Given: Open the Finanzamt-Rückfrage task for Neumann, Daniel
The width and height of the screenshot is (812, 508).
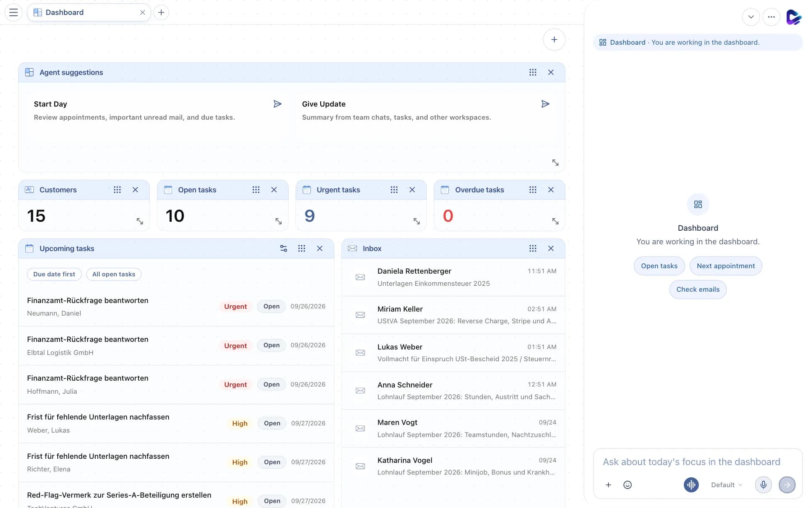Looking at the screenshot, I should pyautogui.click(x=176, y=307).
